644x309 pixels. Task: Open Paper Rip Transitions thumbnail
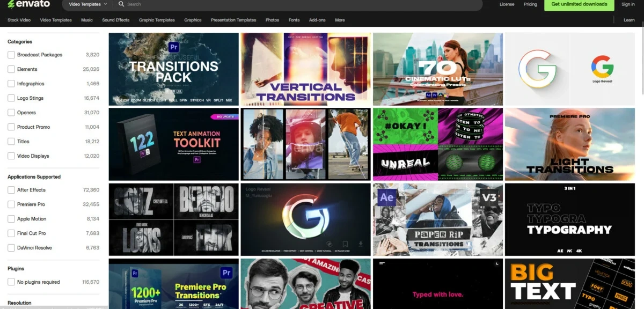(438, 219)
